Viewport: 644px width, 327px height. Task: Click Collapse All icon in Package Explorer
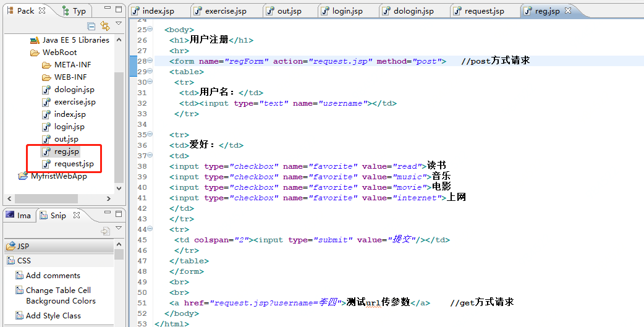(91, 27)
